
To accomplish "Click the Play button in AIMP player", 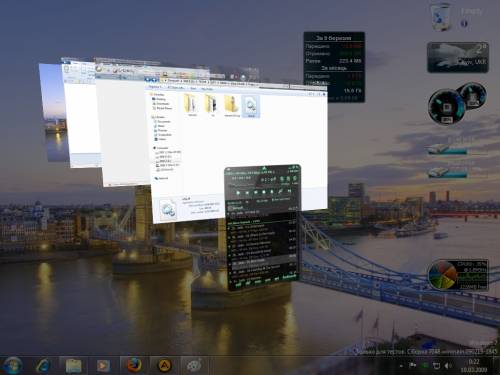I will [238, 192].
